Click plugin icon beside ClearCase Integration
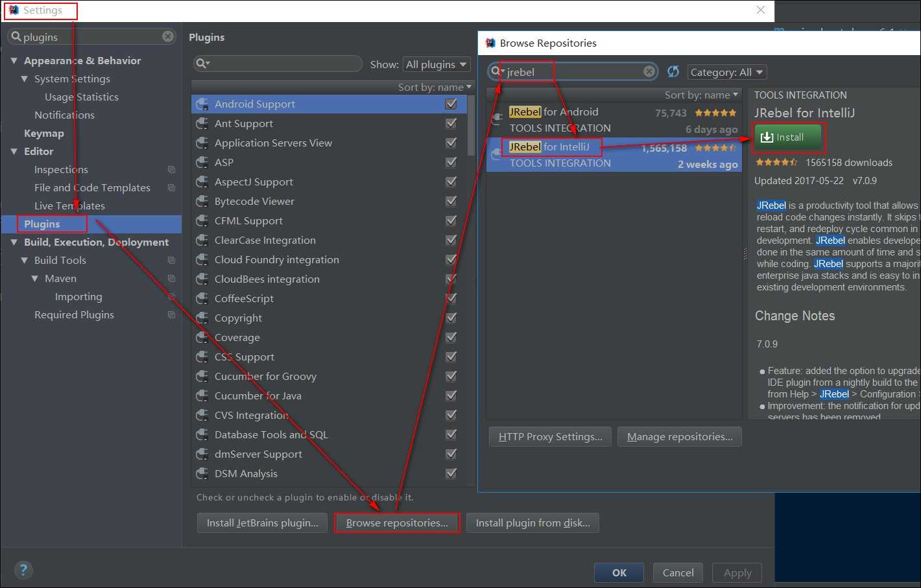921x588 pixels. pos(202,240)
